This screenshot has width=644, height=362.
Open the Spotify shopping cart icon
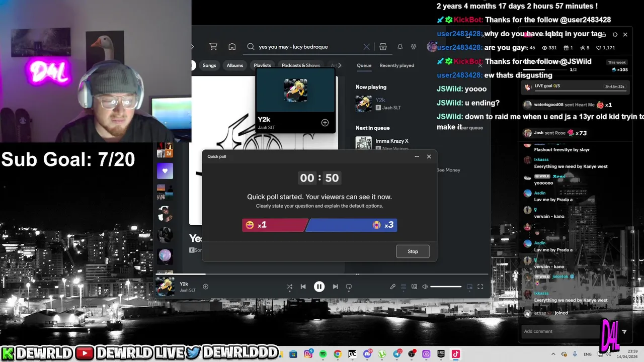[213, 47]
